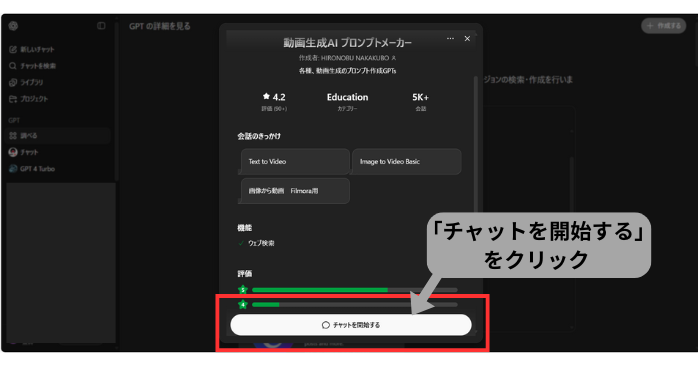Image resolution: width=698 pixels, height=365 pixels.
Task: Click the star icon beside 4.2
Action: click(266, 96)
